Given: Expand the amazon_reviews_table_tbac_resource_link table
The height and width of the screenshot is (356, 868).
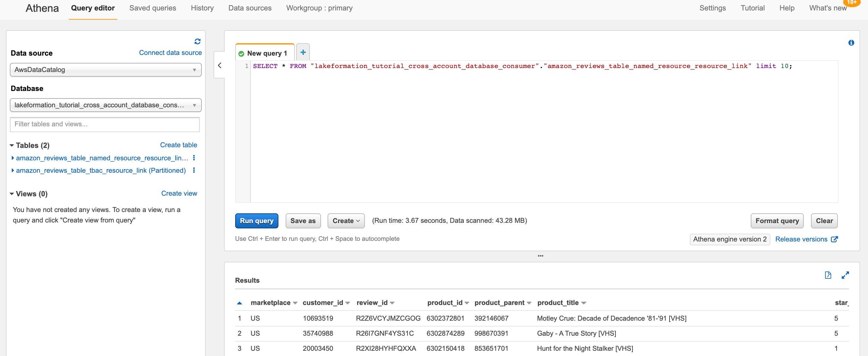Looking at the screenshot, I should click(13, 170).
